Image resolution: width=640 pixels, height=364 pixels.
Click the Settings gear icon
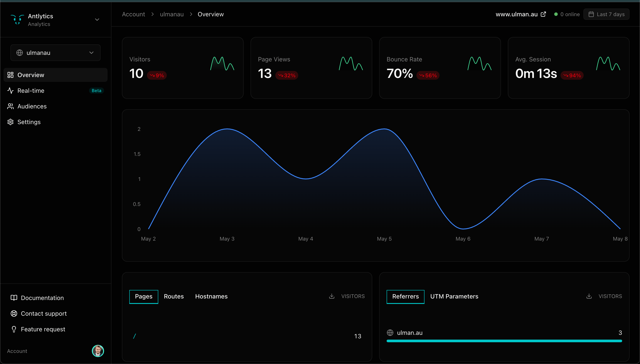pyautogui.click(x=10, y=122)
